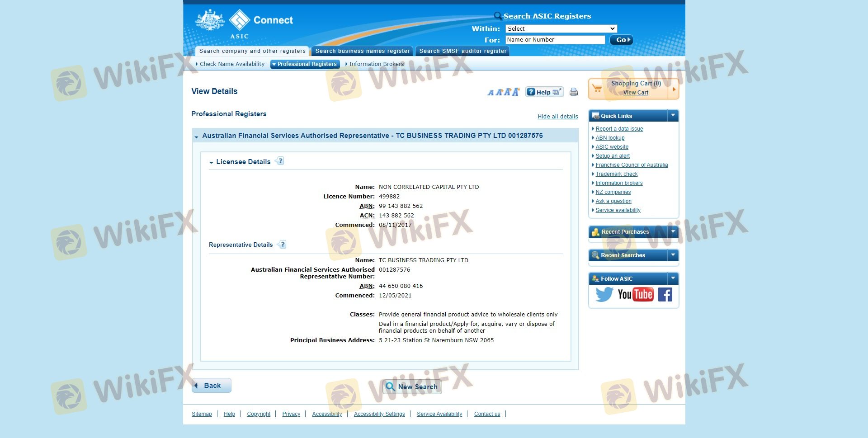
Task: Click the Back button
Action: (212, 386)
